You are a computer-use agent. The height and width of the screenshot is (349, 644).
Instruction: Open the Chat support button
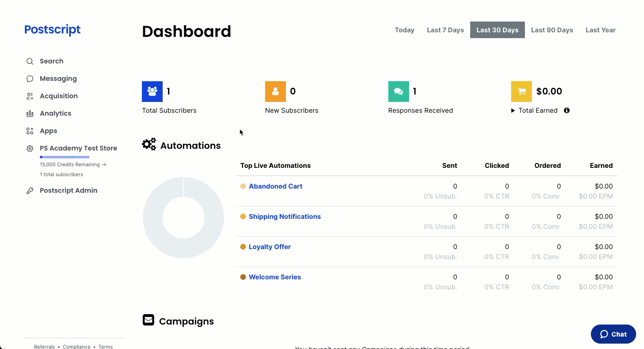click(613, 334)
